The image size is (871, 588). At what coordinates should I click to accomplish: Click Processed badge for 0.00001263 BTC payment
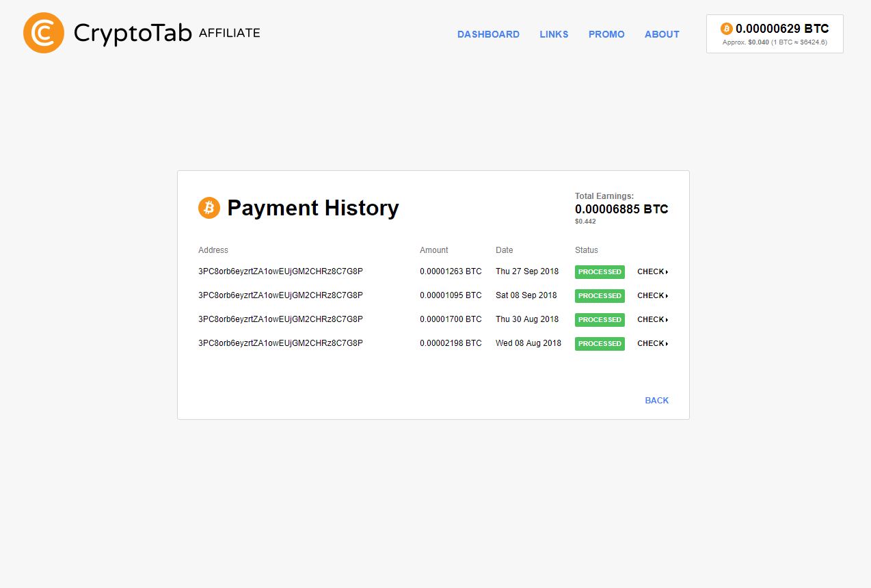[x=600, y=272]
